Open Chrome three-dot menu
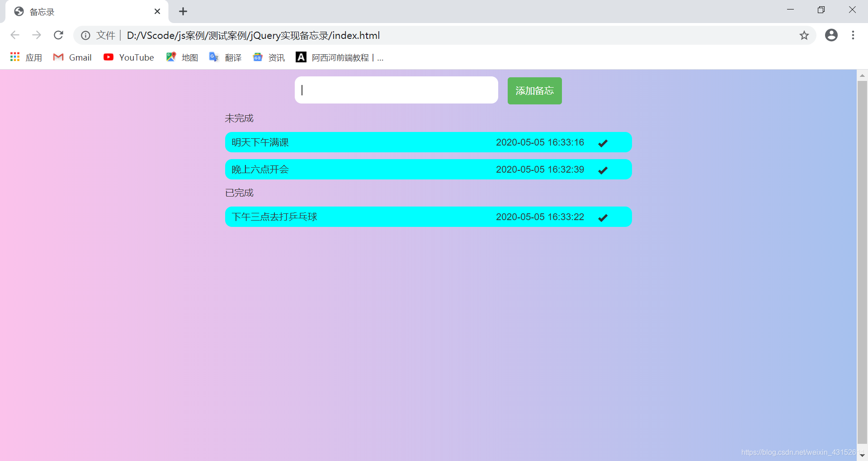 [x=853, y=35]
